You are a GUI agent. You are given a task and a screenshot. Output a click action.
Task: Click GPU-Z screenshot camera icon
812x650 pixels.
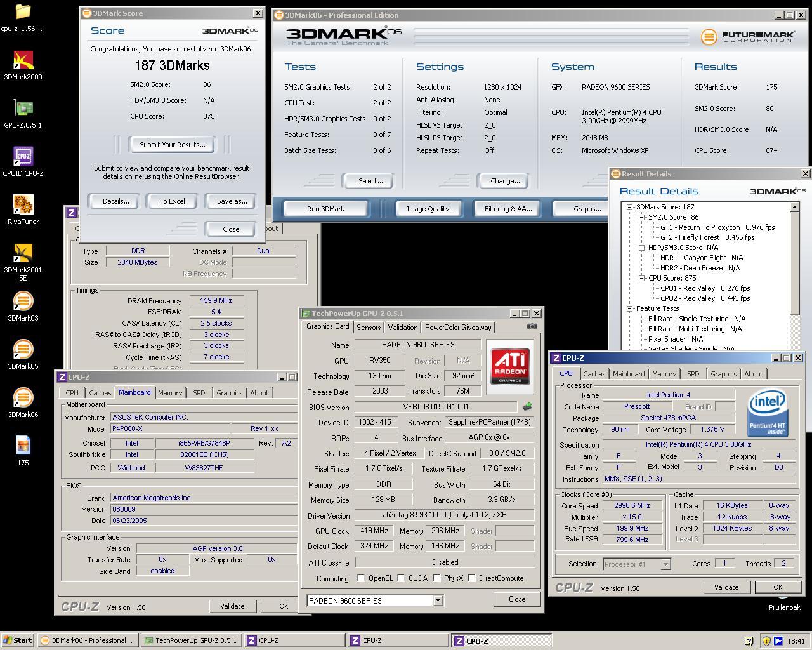tap(532, 326)
